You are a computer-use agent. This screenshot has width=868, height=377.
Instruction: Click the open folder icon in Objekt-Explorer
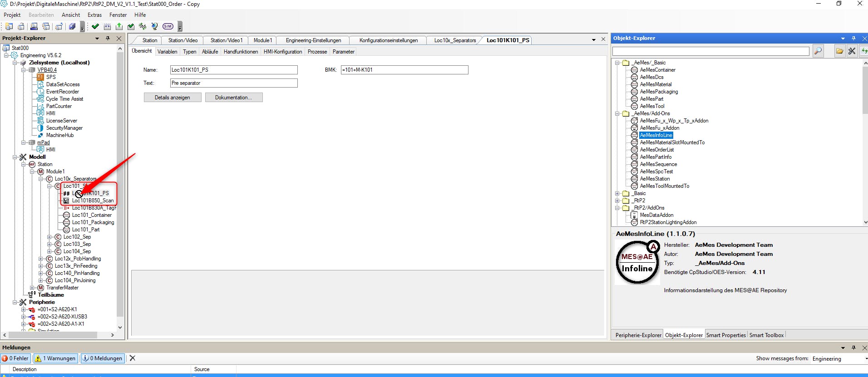(x=839, y=51)
